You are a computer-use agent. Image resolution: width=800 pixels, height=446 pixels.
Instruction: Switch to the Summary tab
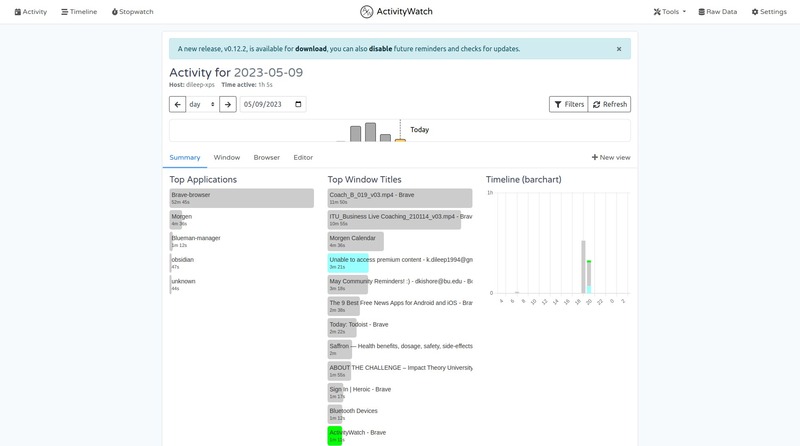pyautogui.click(x=185, y=158)
